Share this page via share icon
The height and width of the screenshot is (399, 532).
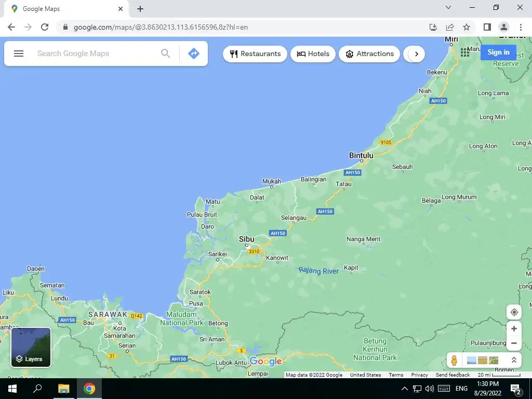pyautogui.click(x=450, y=27)
